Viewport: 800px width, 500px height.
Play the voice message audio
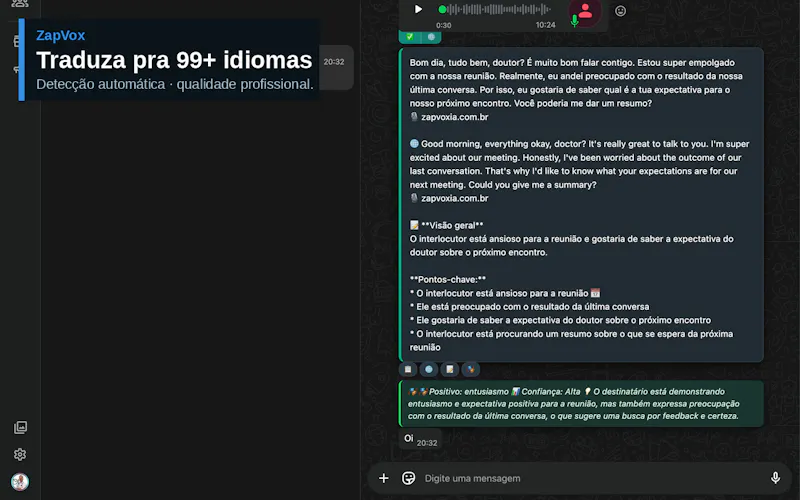[418, 9]
